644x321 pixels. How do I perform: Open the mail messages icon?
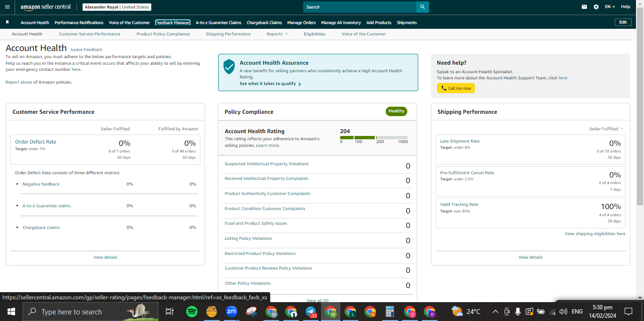(585, 7)
